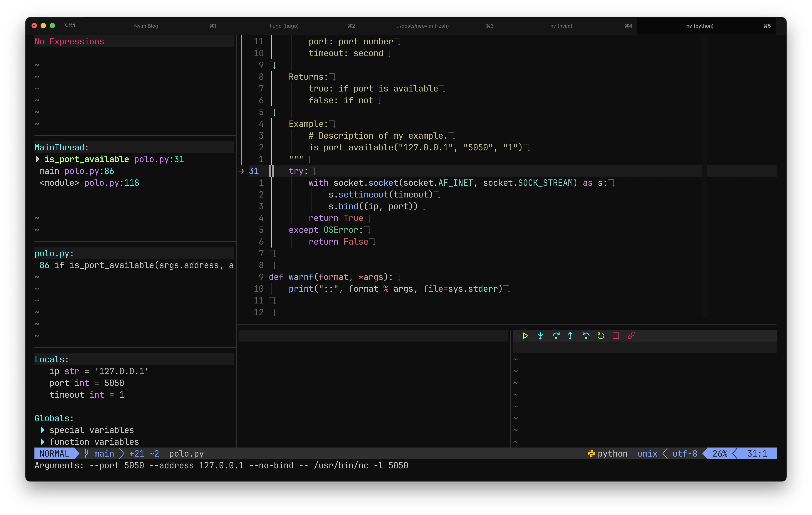Click the return True line
The width and height of the screenshot is (812, 515).
tap(336, 218)
